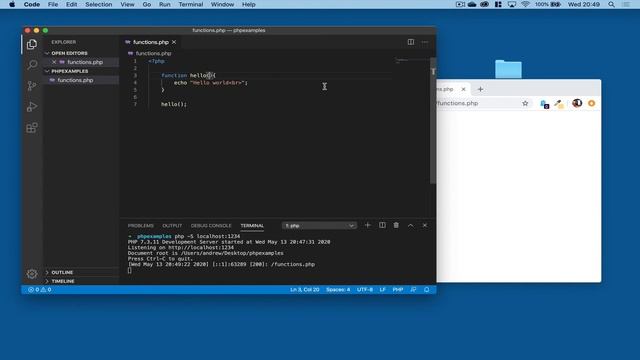Switch to the Output panel tab
The width and height of the screenshot is (640, 360).
[172, 226]
